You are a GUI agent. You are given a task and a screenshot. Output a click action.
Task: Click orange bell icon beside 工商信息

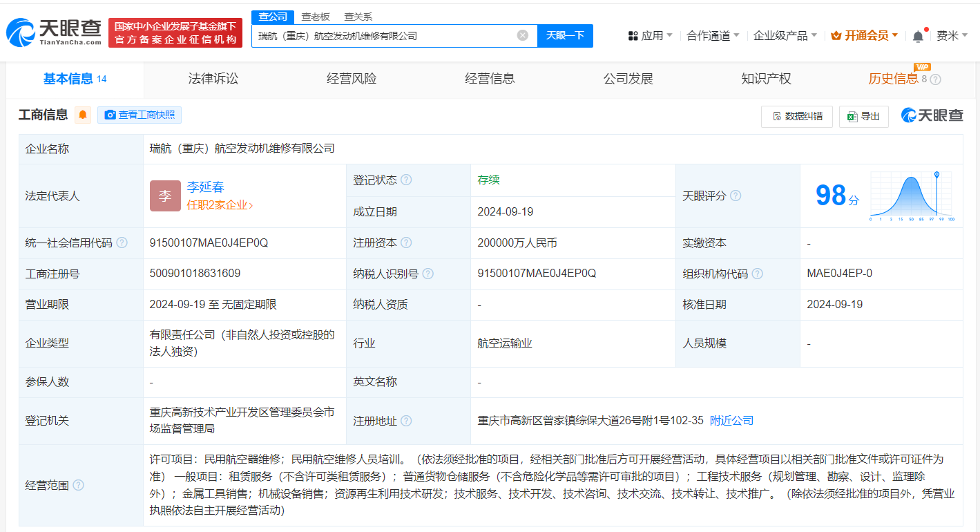[x=83, y=115]
